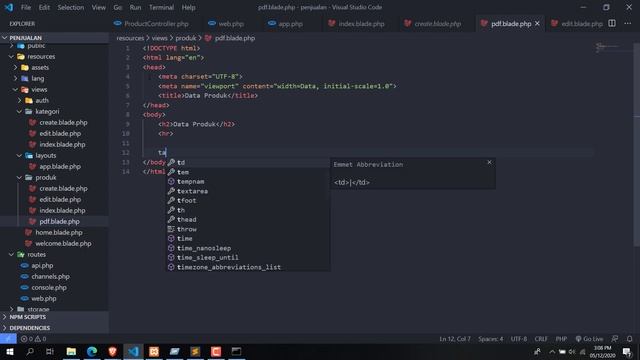
Task: Click the produk breadcrumb segment
Action: tap(186, 38)
